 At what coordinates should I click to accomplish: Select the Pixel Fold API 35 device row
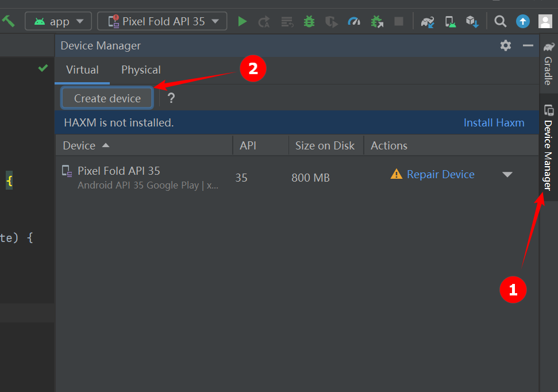[x=297, y=178]
